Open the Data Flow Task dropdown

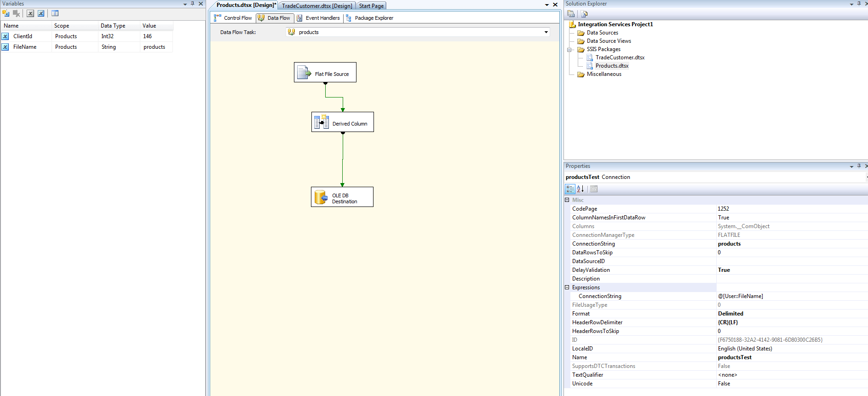pyautogui.click(x=546, y=32)
